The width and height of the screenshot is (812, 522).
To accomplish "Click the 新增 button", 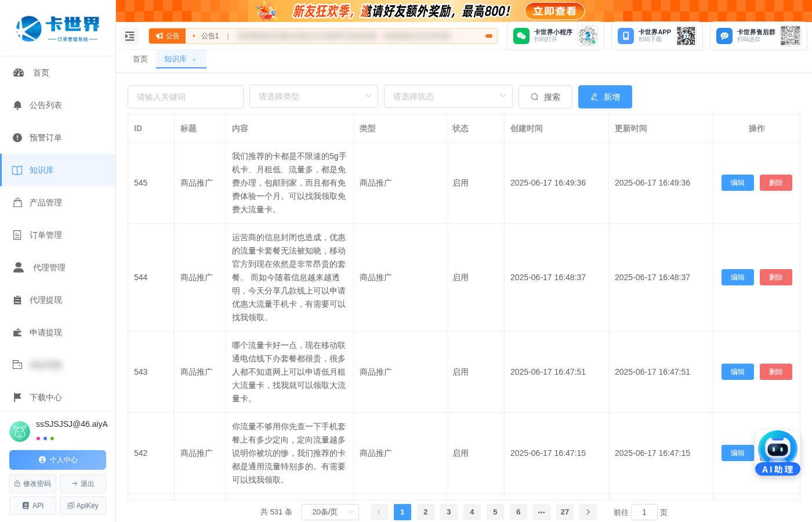I will (605, 97).
